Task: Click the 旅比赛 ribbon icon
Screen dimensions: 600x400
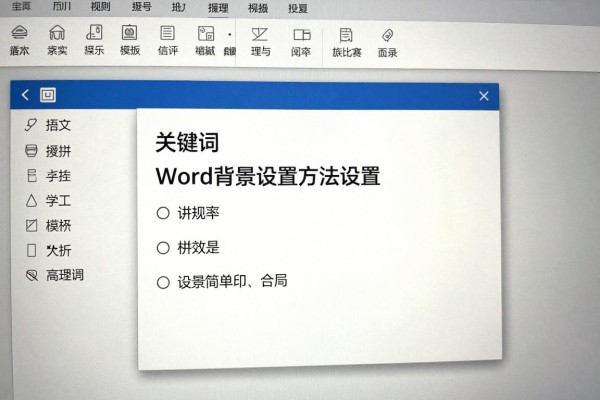Action: click(x=347, y=43)
